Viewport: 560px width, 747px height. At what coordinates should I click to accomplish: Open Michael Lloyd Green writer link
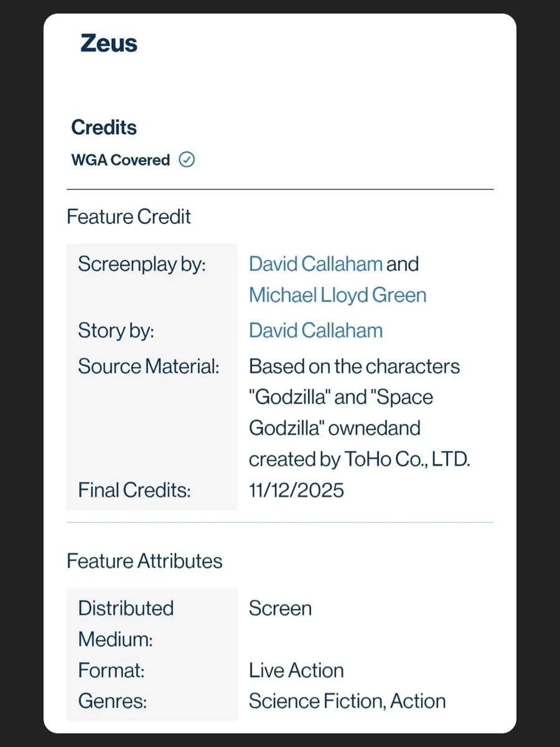337,294
